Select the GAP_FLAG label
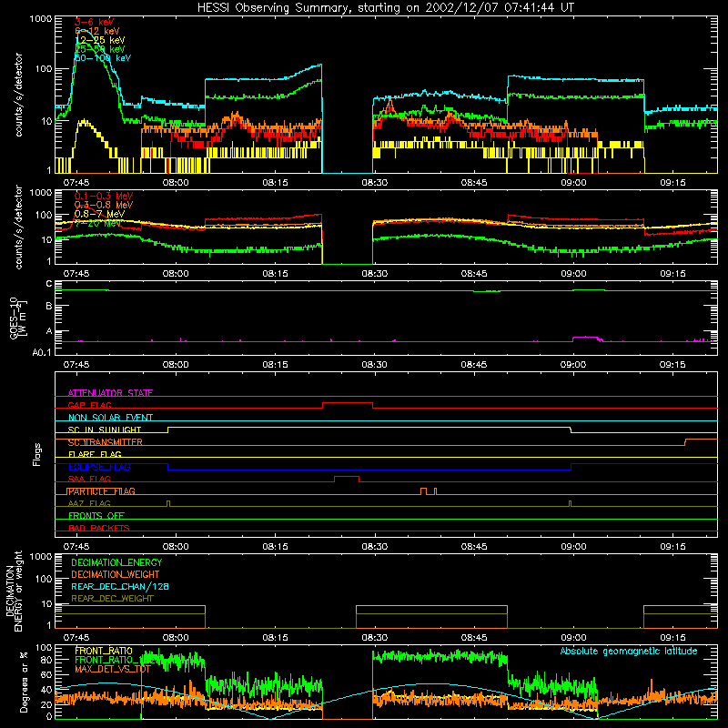 [x=89, y=405]
